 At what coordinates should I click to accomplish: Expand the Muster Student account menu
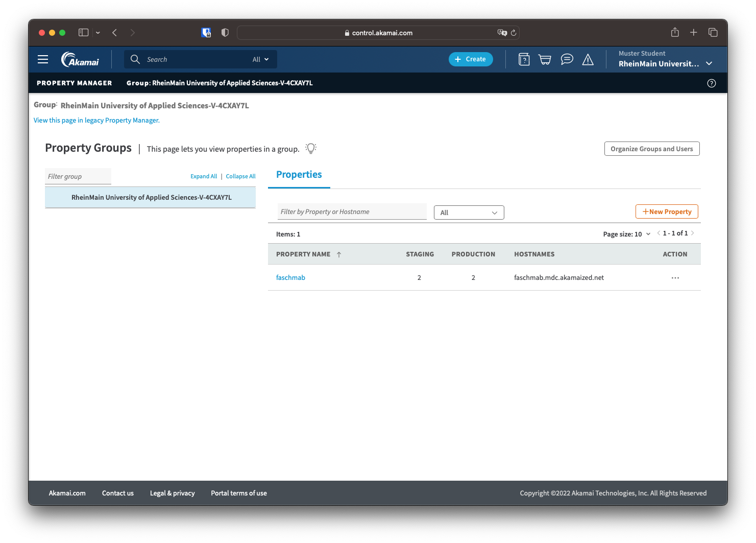point(709,63)
